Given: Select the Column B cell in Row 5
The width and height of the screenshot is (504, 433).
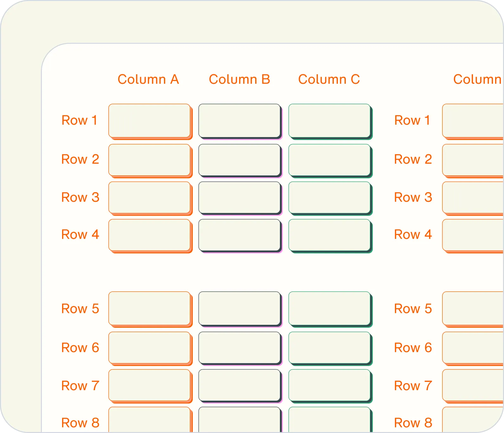Looking at the screenshot, I should click(239, 308).
